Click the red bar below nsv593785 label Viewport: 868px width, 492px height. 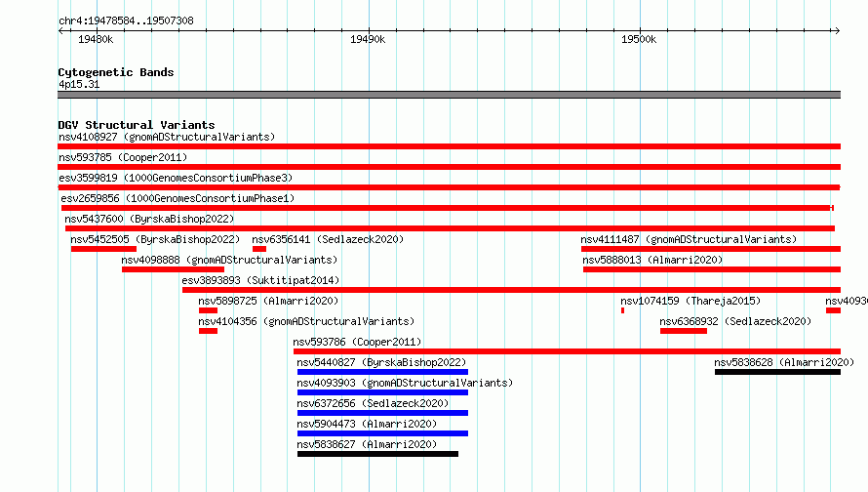click(x=449, y=167)
